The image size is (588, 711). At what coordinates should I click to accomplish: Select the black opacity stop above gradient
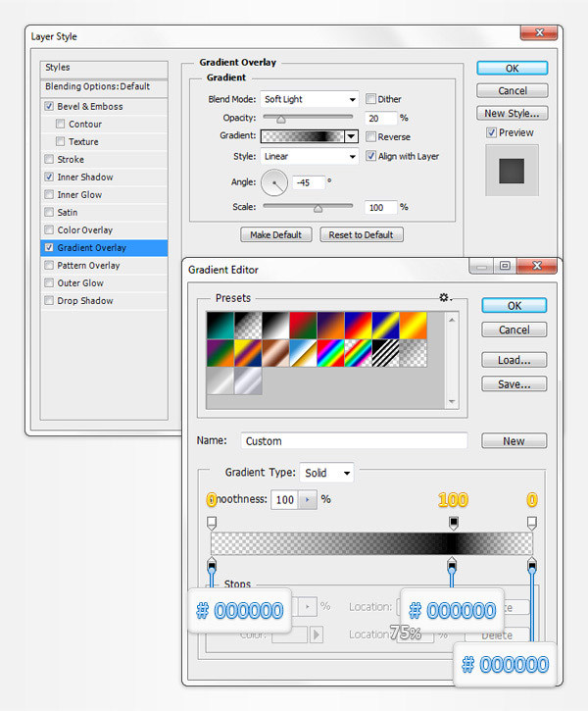tap(452, 523)
